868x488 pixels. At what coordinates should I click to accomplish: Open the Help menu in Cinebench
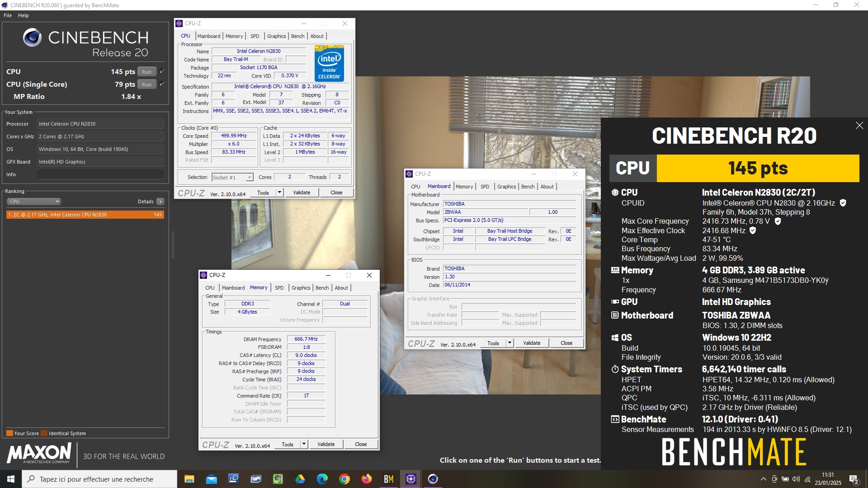click(x=24, y=15)
